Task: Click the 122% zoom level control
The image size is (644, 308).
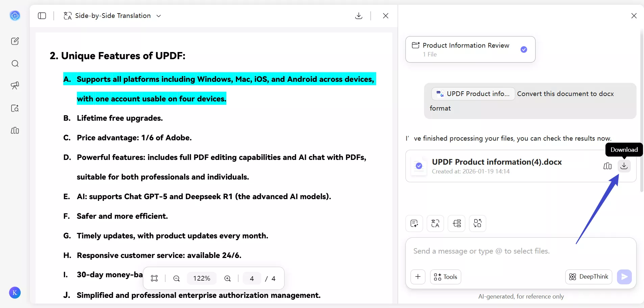Action: [201, 278]
